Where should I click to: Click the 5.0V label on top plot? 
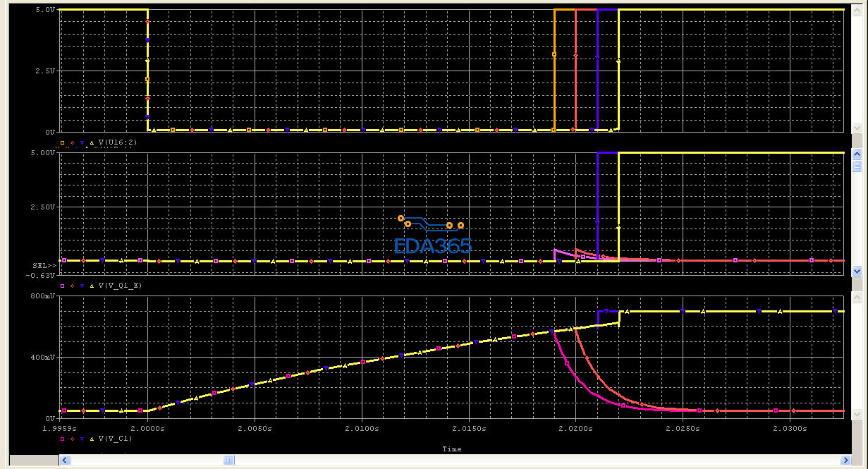45,11
